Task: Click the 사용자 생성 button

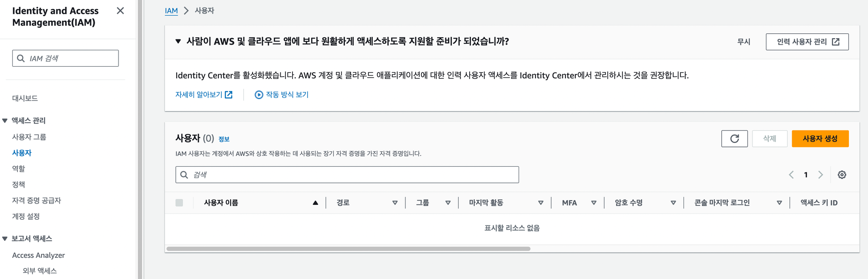Action: pos(820,139)
